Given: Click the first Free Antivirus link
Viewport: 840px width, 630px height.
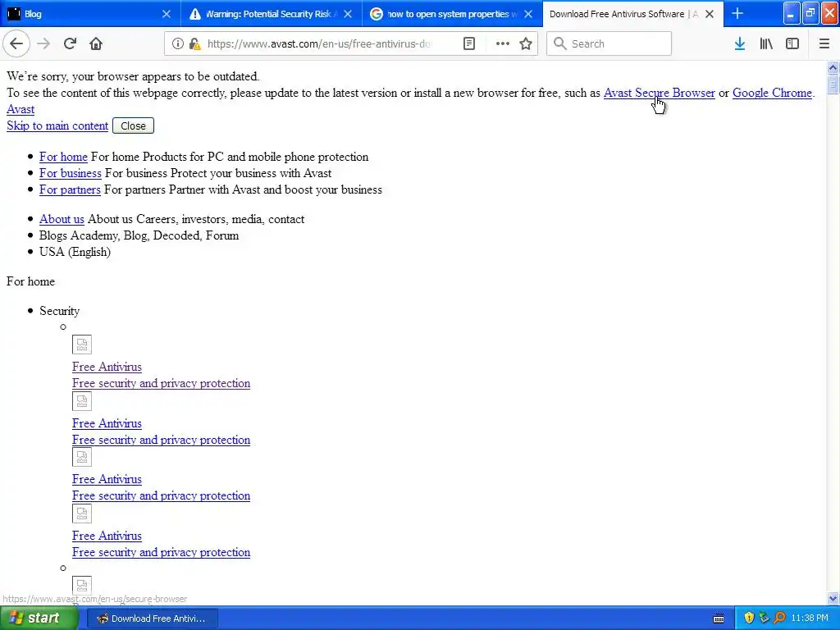Looking at the screenshot, I should 107,367.
